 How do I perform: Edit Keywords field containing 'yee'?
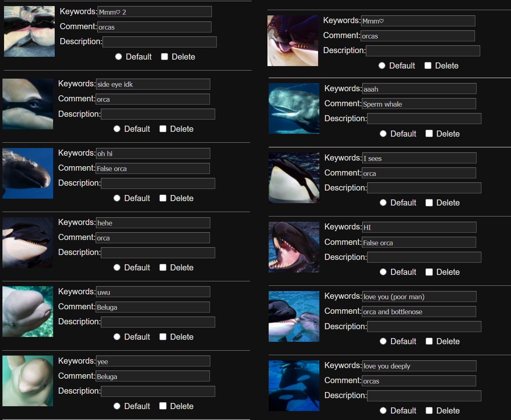pyautogui.click(x=153, y=361)
